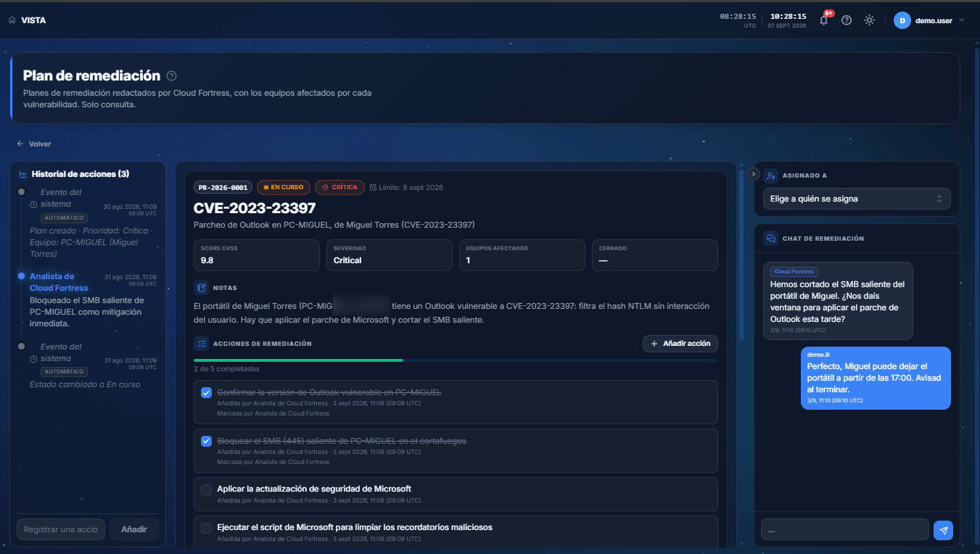
Task: Click the Volver back arrow icon
Action: click(x=20, y=144)
